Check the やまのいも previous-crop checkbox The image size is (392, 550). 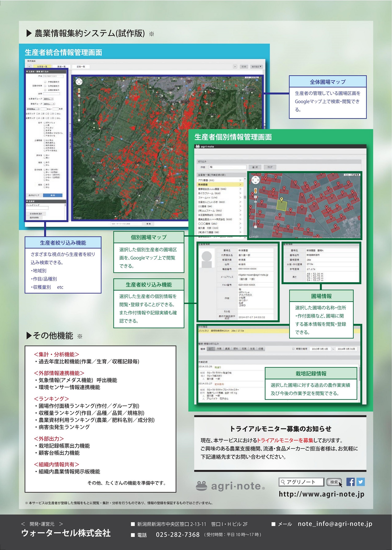(x=45, y=136)
